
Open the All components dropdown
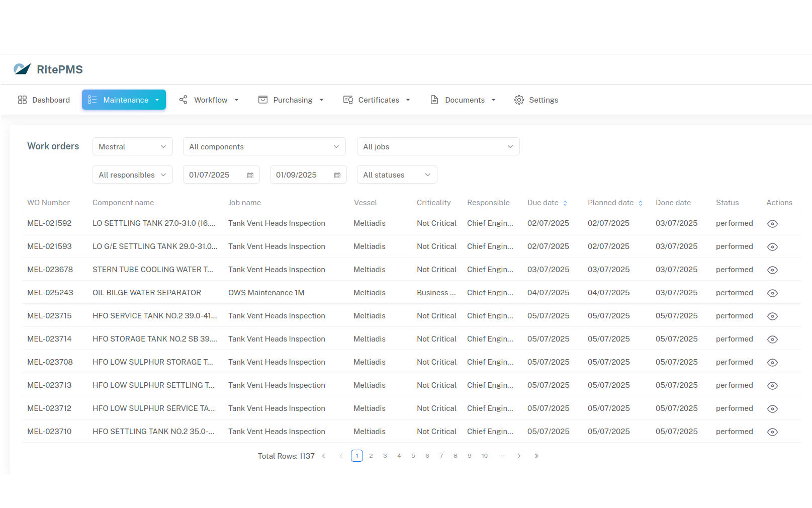tap(264, 147)
